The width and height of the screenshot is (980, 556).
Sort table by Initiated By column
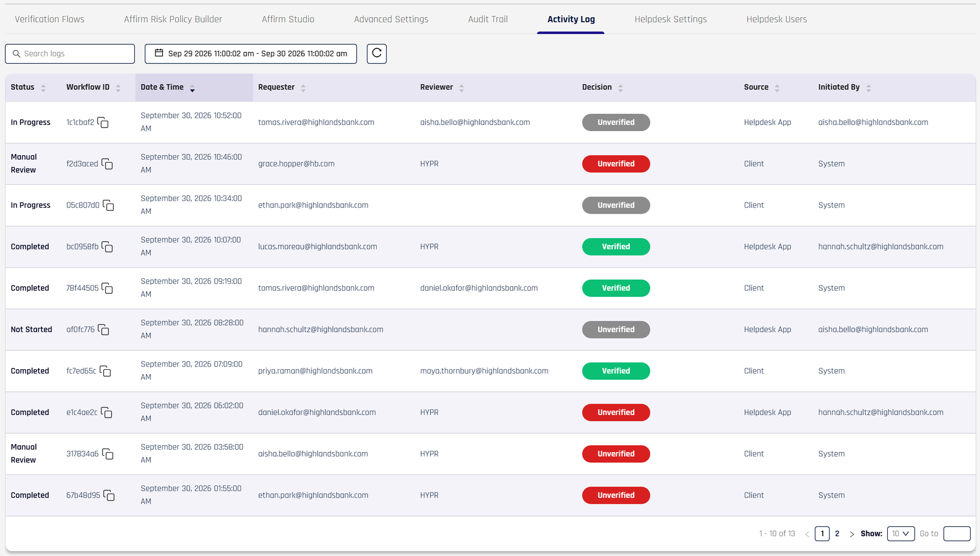tap(869, 88)
